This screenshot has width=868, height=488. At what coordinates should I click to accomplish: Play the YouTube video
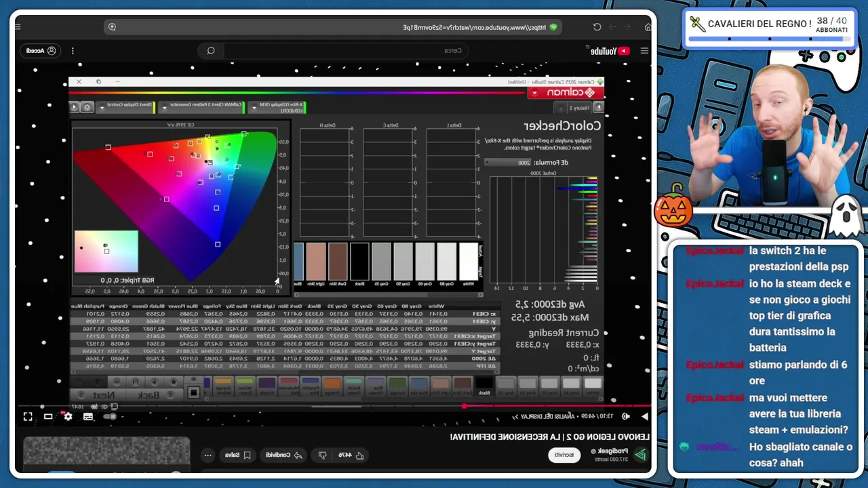tap(644, 416)
